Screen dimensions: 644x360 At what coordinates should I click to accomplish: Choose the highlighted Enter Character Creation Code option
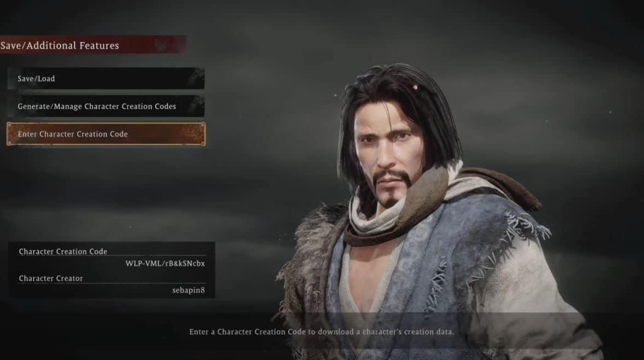click(106, 134)
